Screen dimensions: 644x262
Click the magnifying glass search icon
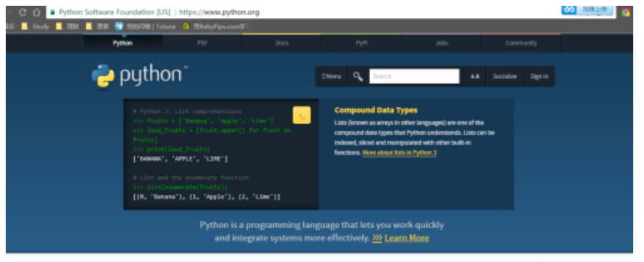click(x=358, y=77)
